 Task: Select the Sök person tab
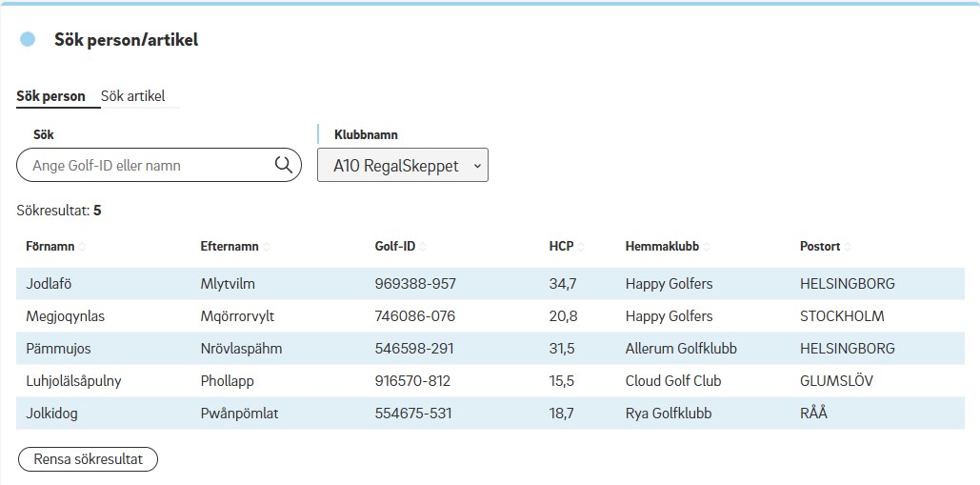pos(51,96)
